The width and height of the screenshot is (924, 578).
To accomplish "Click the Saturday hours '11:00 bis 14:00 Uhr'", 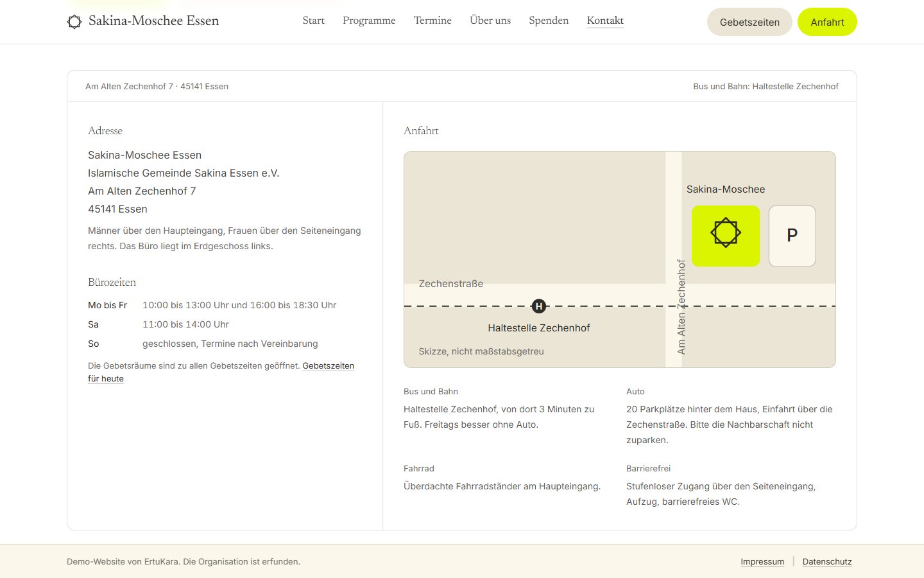I will pyautogui.click(x=185, y=324).
